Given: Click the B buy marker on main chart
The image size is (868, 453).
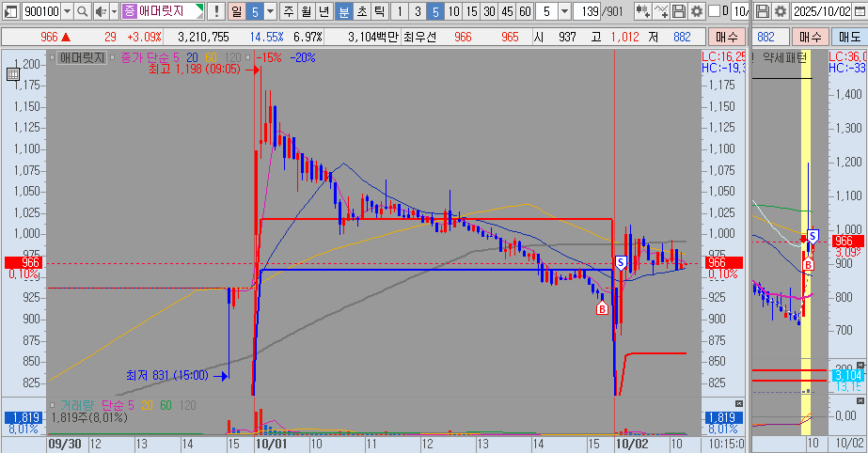Looking at the screenshot, I should (x=602, y=308).
